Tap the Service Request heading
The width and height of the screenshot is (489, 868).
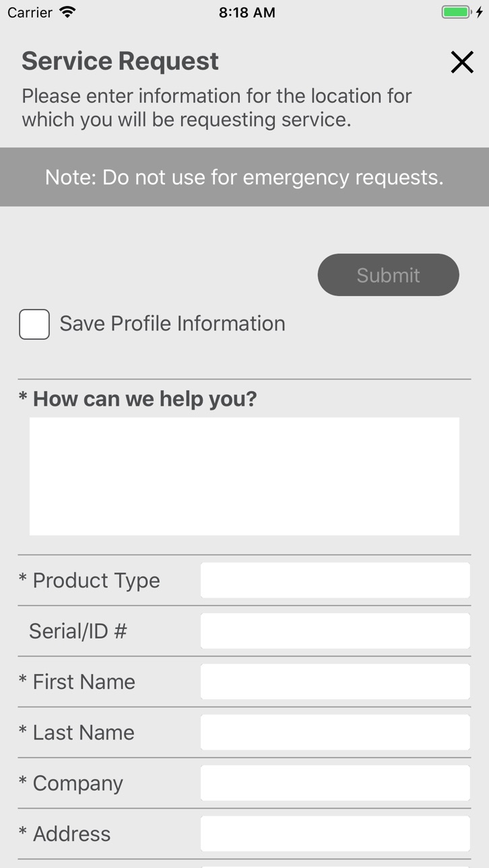(120, 61)
